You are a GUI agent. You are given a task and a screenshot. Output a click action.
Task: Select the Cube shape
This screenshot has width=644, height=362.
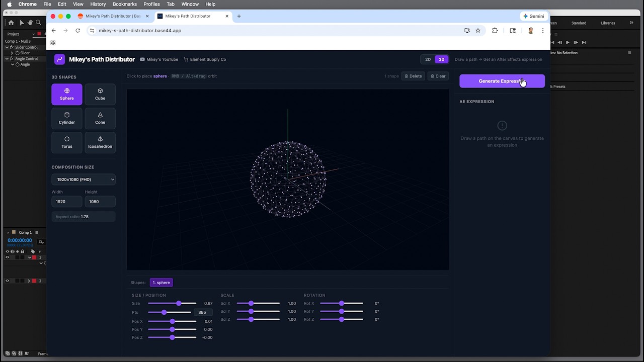pyautogui.click(x=100, y=95)
